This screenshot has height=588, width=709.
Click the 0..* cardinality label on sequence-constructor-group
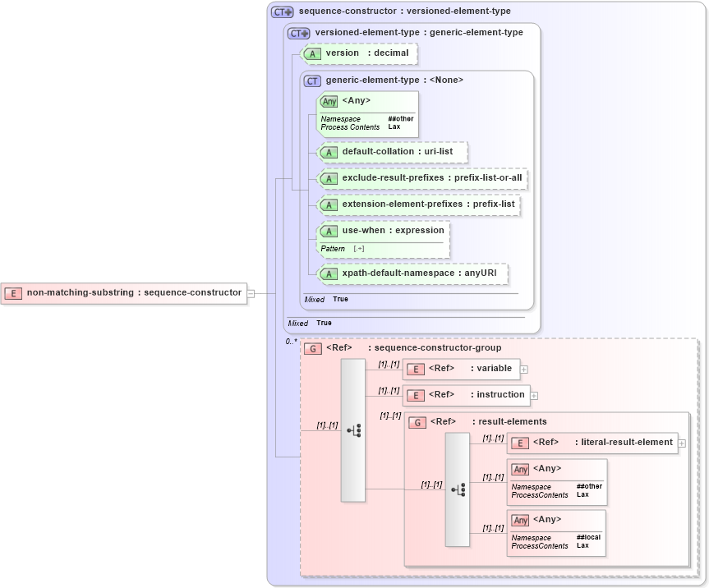point(292,341)
